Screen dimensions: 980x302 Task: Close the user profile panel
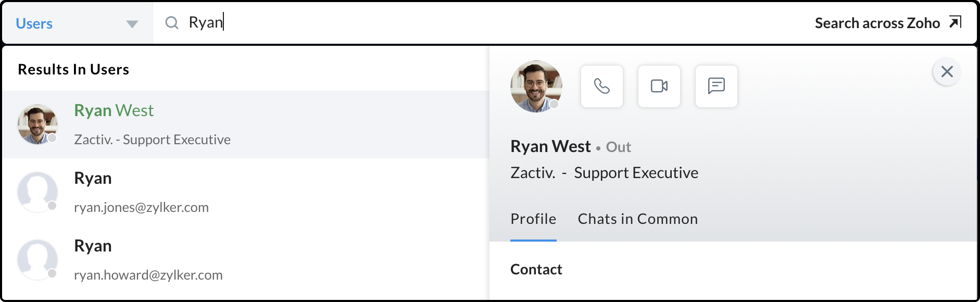pyautogui.click(x=947, y=72)
